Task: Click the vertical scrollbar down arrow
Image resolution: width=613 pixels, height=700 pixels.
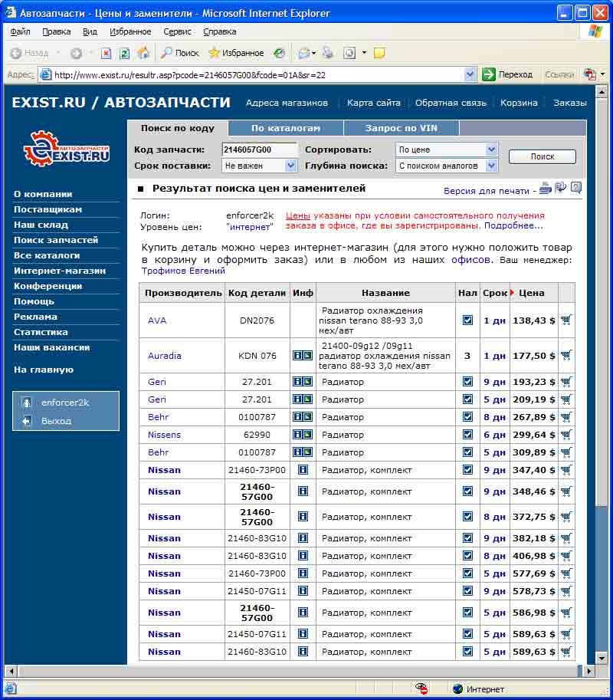Action: tap(602, 658)
